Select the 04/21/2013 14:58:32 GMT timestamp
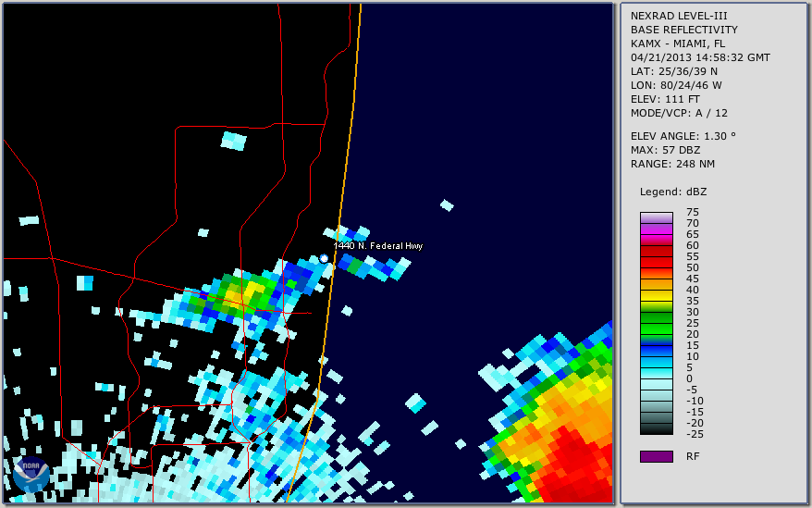The image size is (812, 508). [700, 57]
